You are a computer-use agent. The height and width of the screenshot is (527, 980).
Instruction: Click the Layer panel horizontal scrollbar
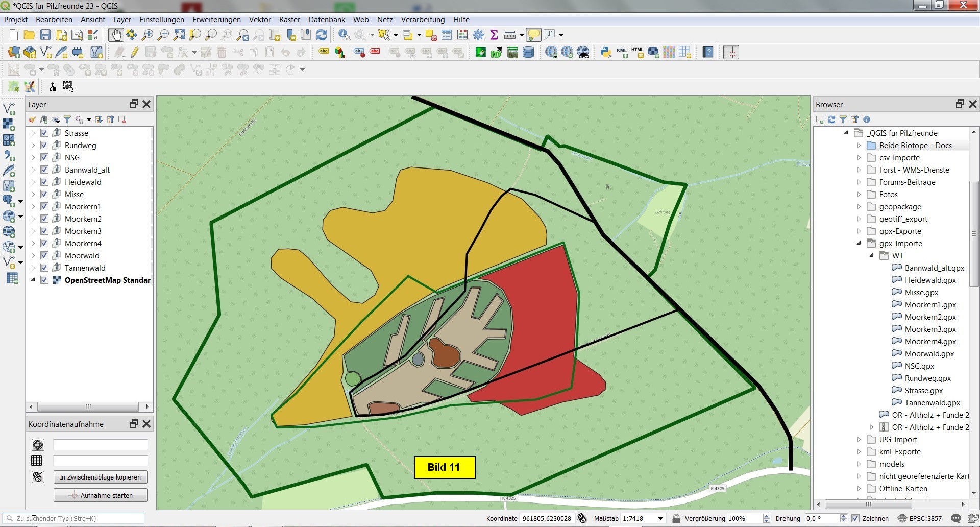point(88,407)
